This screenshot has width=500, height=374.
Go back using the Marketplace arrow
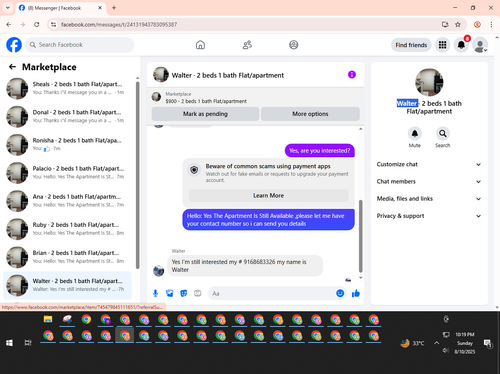tap(12, 67)
